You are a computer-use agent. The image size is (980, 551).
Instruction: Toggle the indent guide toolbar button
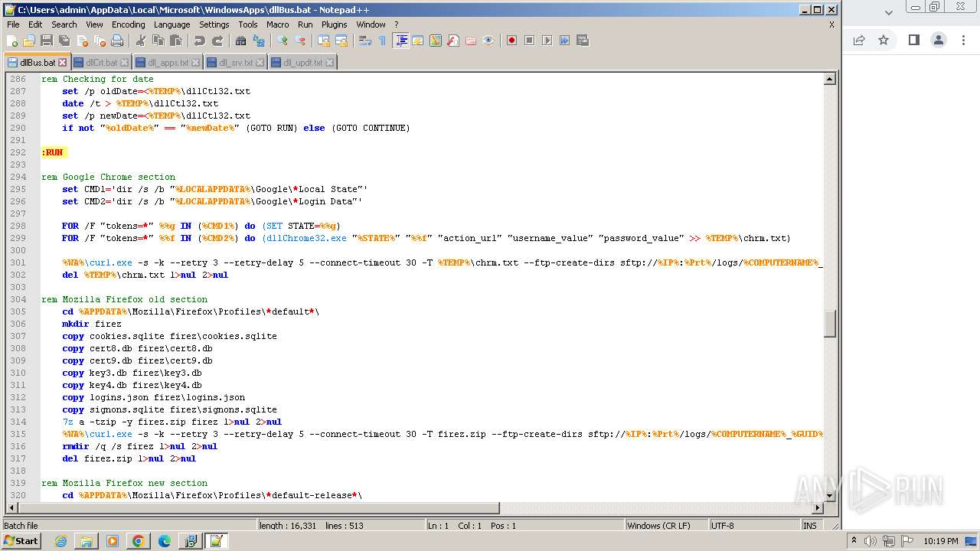(400, 41)
